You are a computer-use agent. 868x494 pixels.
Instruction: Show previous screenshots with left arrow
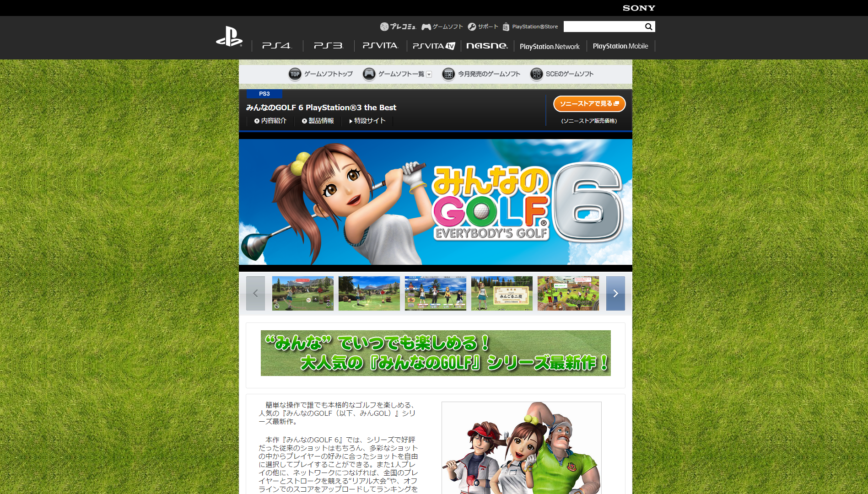coord(255,293)
